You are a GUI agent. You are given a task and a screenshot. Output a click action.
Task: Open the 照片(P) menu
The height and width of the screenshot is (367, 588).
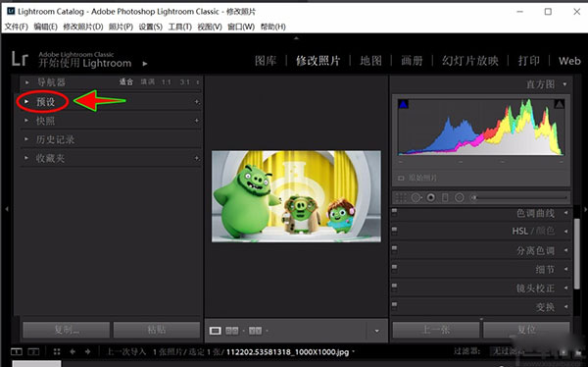pos(121,26)
